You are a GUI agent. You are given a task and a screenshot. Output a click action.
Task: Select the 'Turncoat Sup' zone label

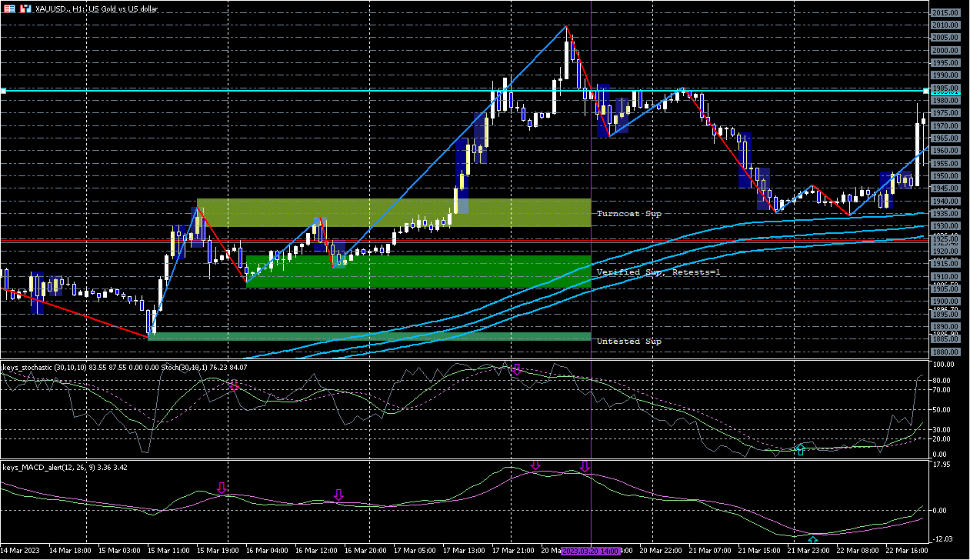pyautogui.click(x=629, y=213)
